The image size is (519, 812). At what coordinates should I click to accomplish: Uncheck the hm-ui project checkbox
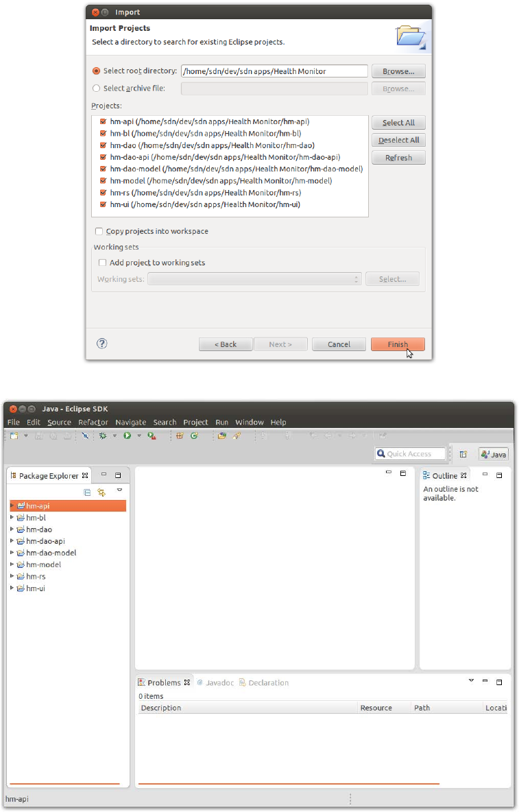pyautogui.click(x=103, y=204)
